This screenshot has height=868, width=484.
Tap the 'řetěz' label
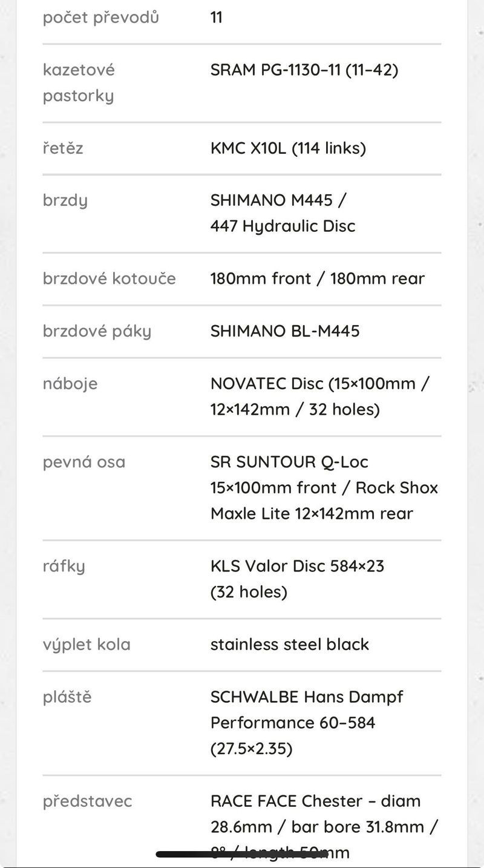63,148
